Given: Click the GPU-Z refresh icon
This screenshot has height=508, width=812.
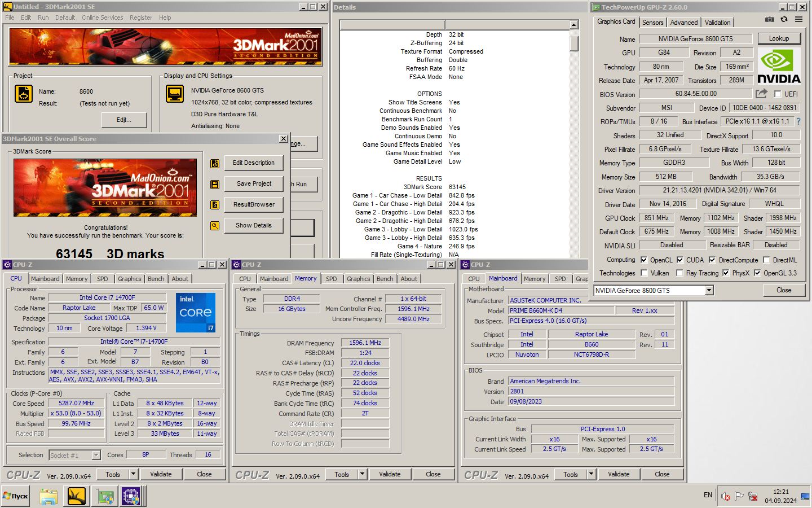Looking at the screenshot, I should click(784, 19).
